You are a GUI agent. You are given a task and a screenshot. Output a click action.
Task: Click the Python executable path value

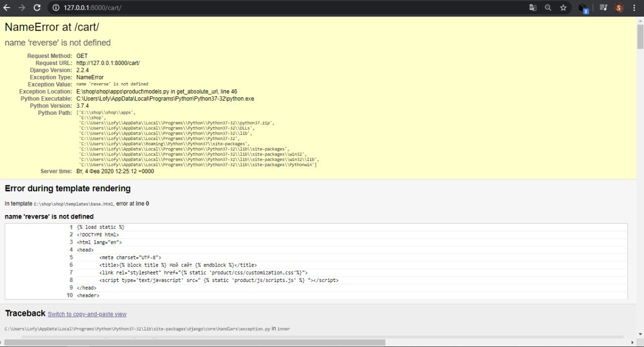[x=165, y=99]
